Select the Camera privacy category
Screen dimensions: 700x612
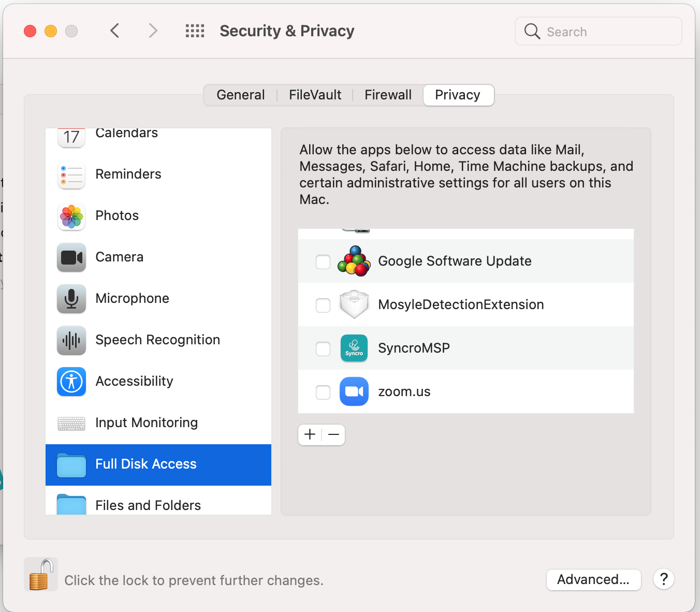coord(119,257)
